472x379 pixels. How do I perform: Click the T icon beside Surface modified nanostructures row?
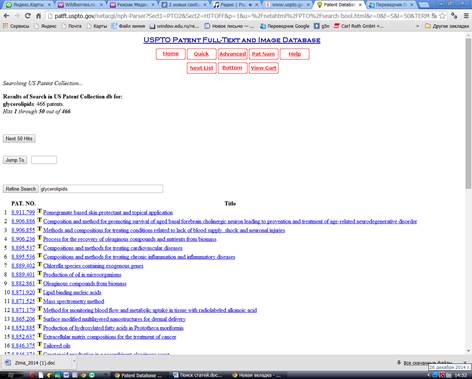[40, 318]
